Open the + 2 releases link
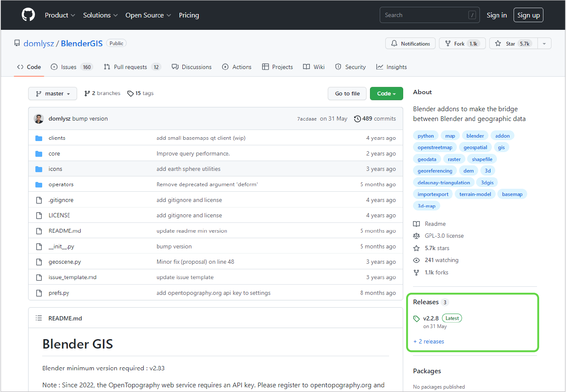The width and height of the screenshot is (566, 392). (429, 342)
